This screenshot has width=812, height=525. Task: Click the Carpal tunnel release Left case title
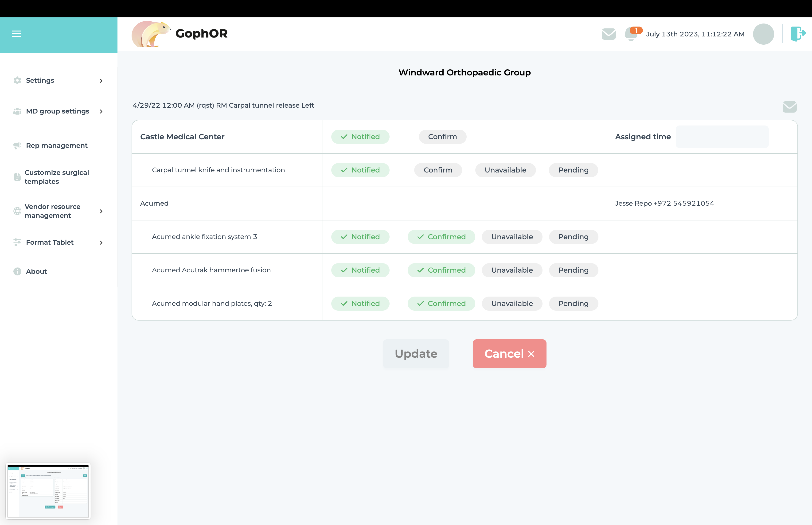point(223,105)
